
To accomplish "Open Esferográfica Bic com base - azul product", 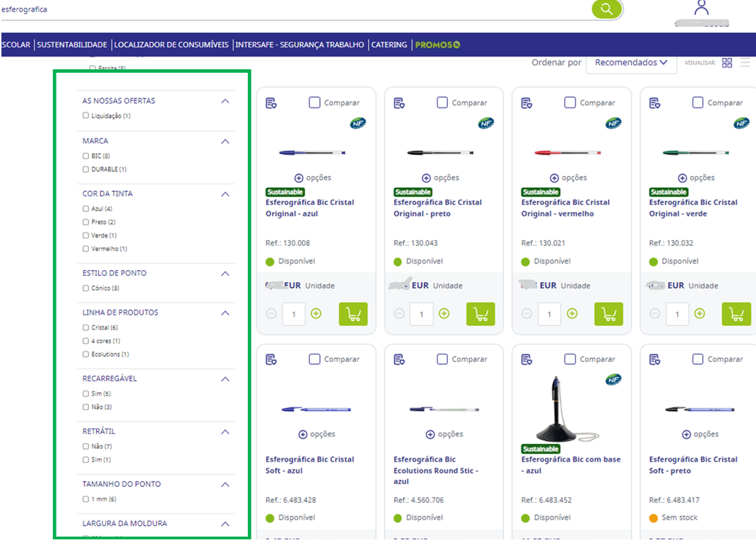I will point(571,465).
